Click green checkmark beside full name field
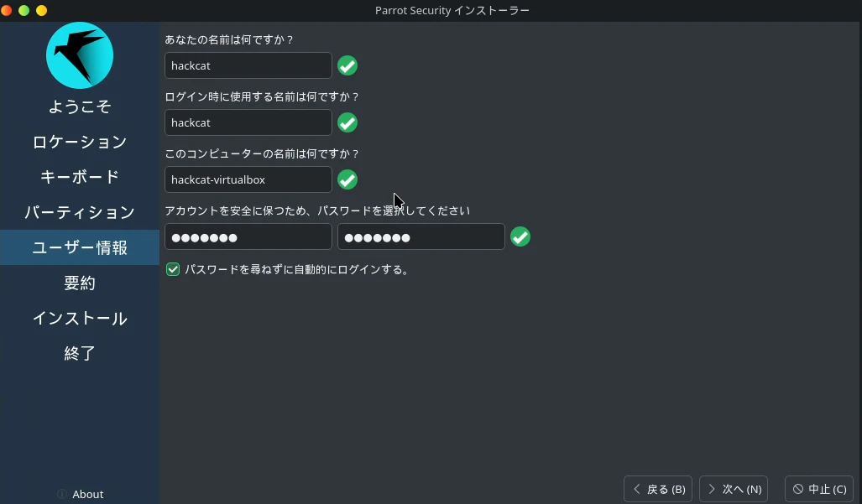 tap(347, 66)
